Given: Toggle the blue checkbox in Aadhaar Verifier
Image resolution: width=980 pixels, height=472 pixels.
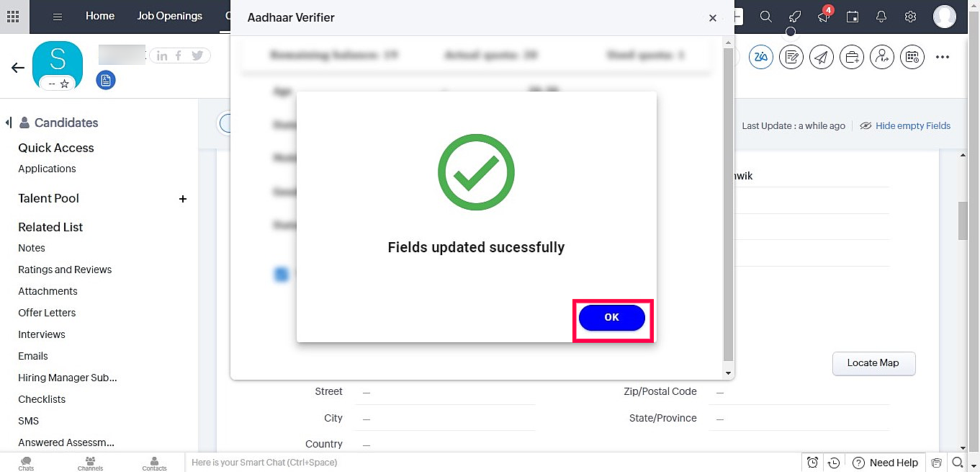Looking at the screenshot, I should [282, 274].
